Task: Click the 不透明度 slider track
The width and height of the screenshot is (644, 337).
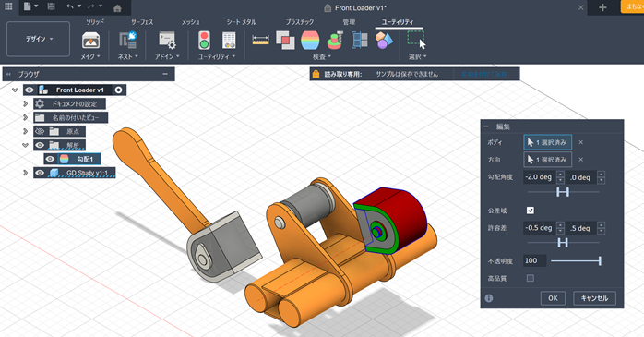Action: pyautogui.click(x=576, y=260)
